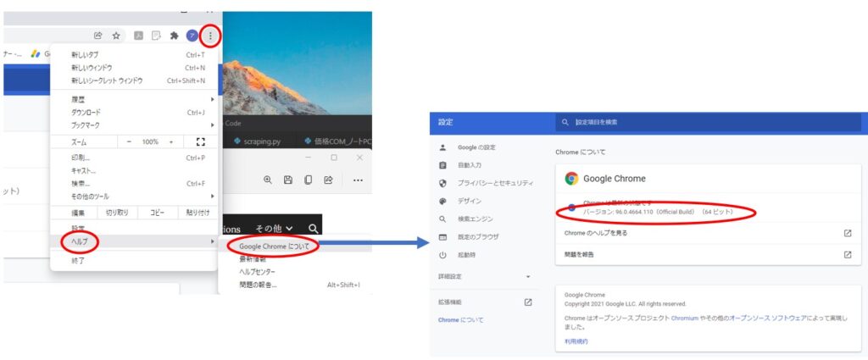868x360 pixels.
Task: Click the 切り取り edit button
Action: [x=117, y=213]
